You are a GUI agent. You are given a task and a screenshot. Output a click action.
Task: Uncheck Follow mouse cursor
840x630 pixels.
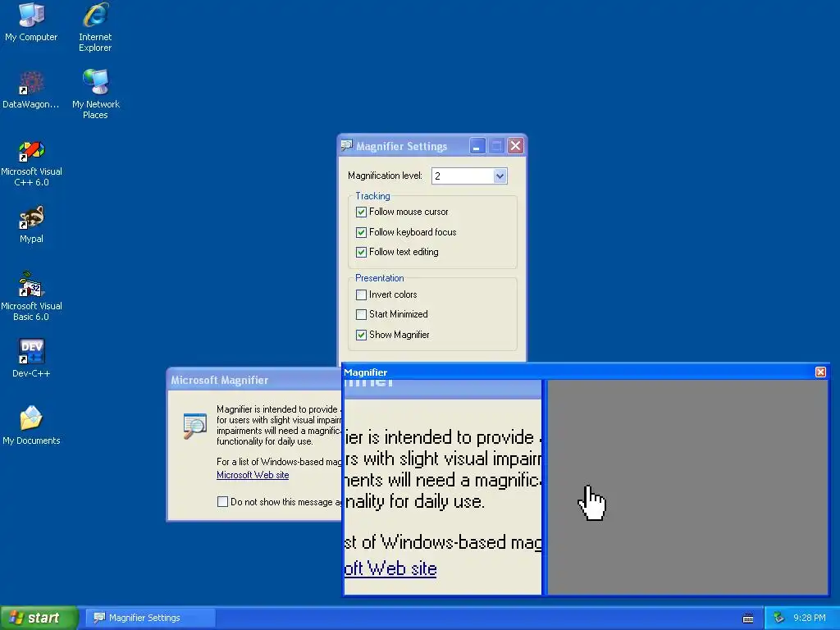pyautogui.click(x=361, y=212)
